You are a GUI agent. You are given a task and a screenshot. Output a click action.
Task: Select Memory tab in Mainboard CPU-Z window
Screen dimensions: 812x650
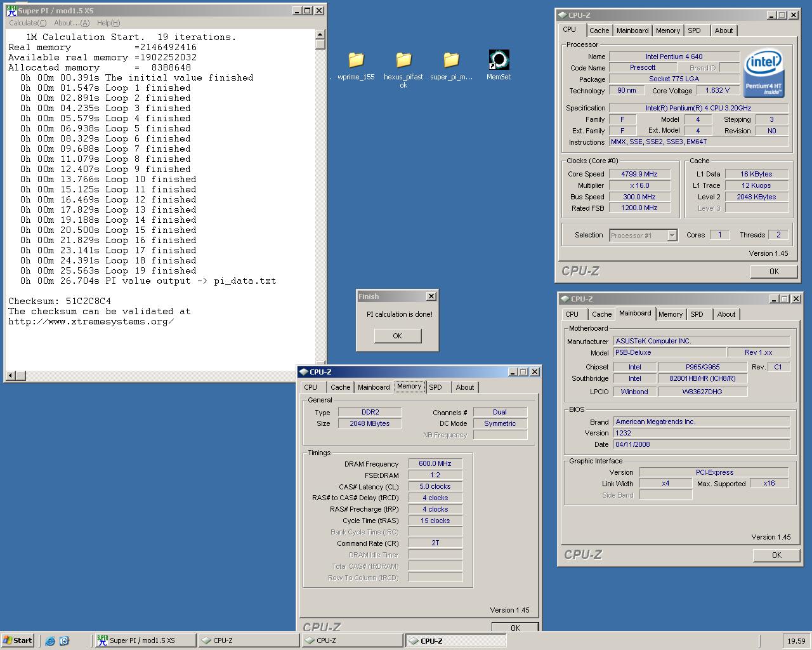(671, 314)
